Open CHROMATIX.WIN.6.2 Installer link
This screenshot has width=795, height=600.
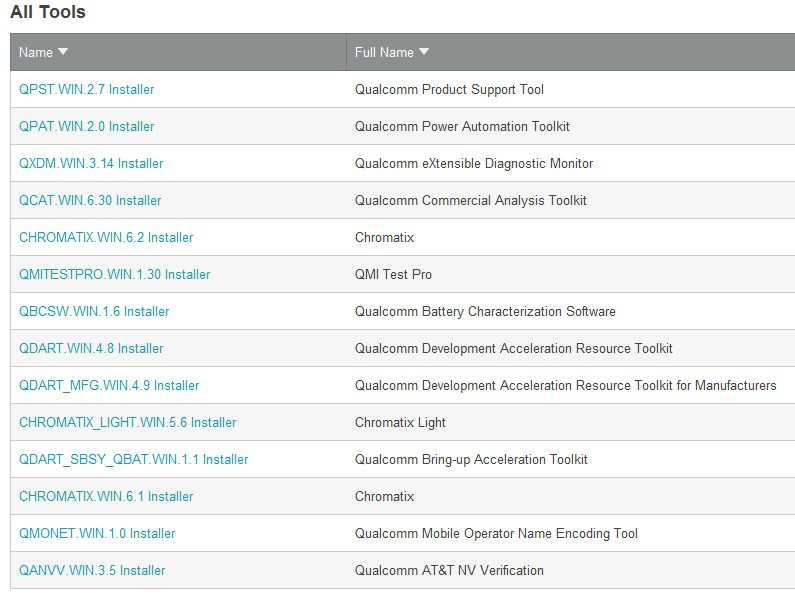pos(106,237)
